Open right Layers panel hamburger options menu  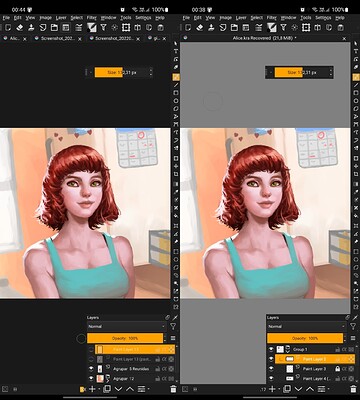coord(353,338)
